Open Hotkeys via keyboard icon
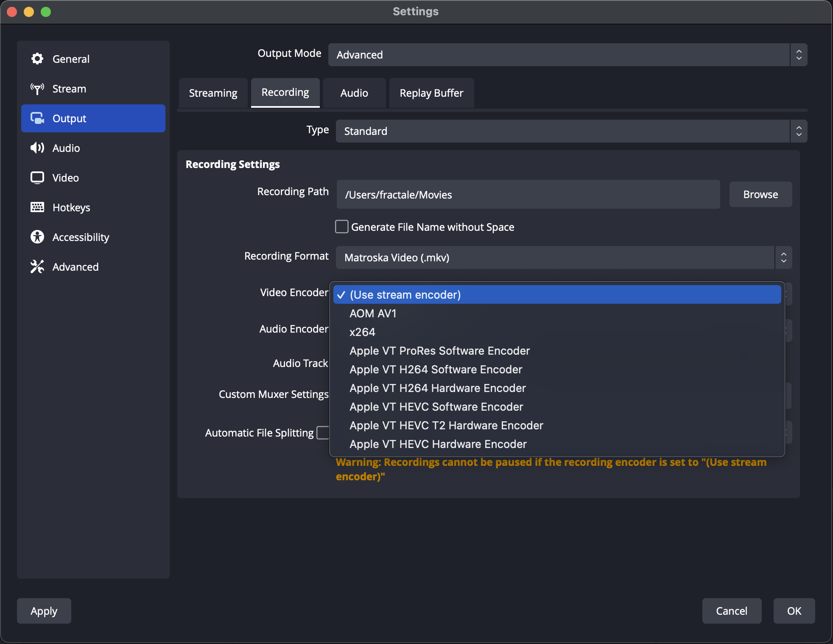Viewport: 833px width, 644px height. [37, 207]
